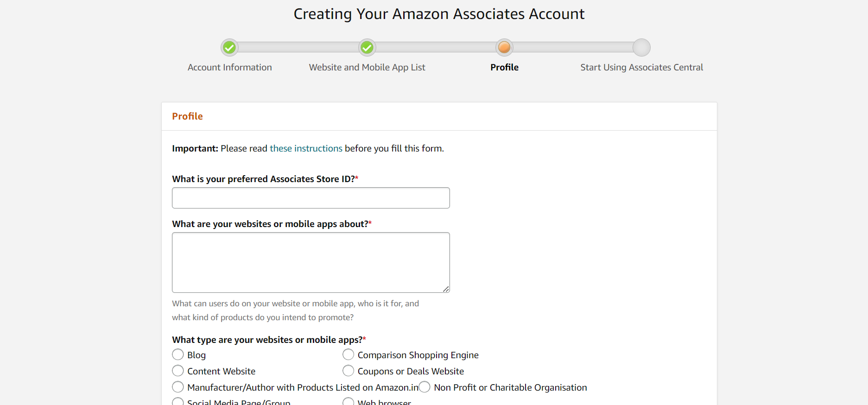Select Non Profit or Charitable Organisation
Image resolution: width=868 pixels, height=405 pixels.
(x=424, y=386)
